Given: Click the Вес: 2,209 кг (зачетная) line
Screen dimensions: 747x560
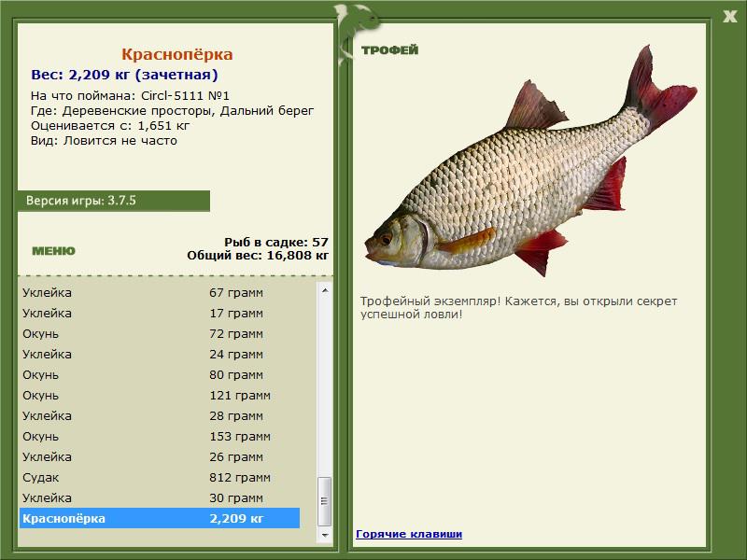Looking at the screenshot, I should 124,75.
